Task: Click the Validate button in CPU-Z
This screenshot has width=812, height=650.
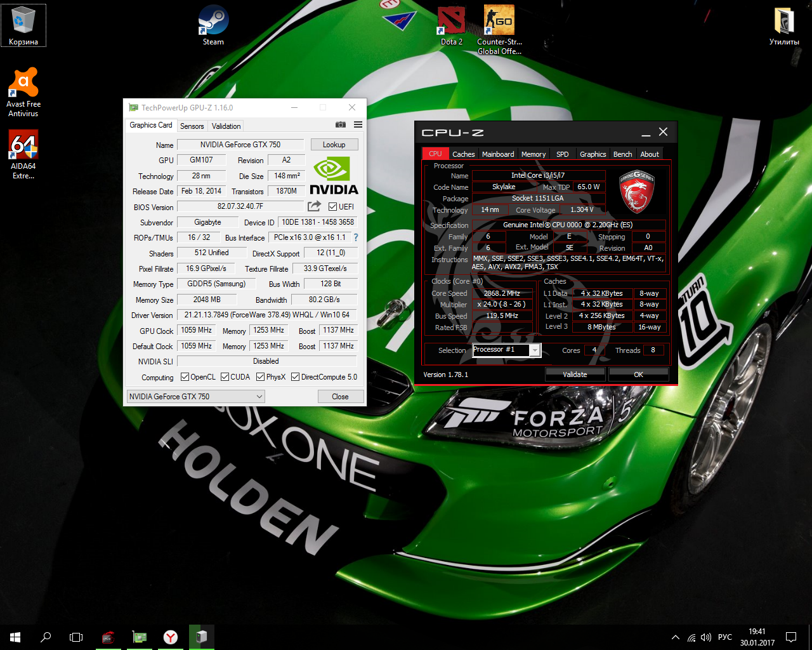Action: pos(575,375)
